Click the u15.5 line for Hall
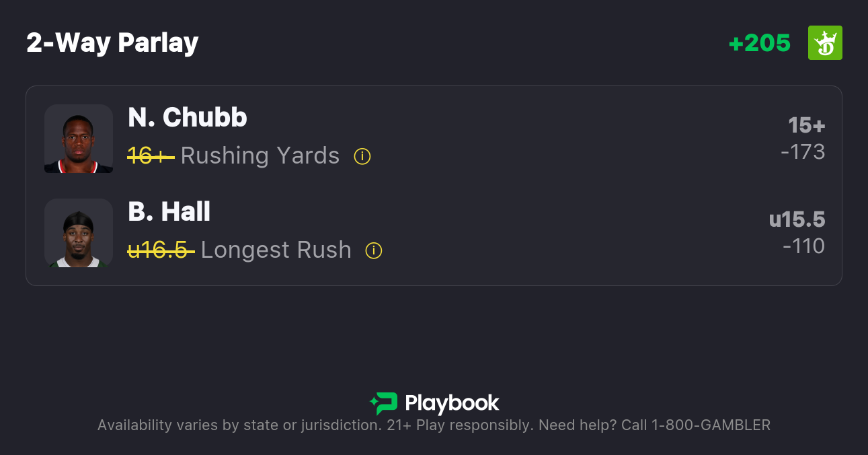This screenshot has width=868, height=455. click(x=797, y=220)
